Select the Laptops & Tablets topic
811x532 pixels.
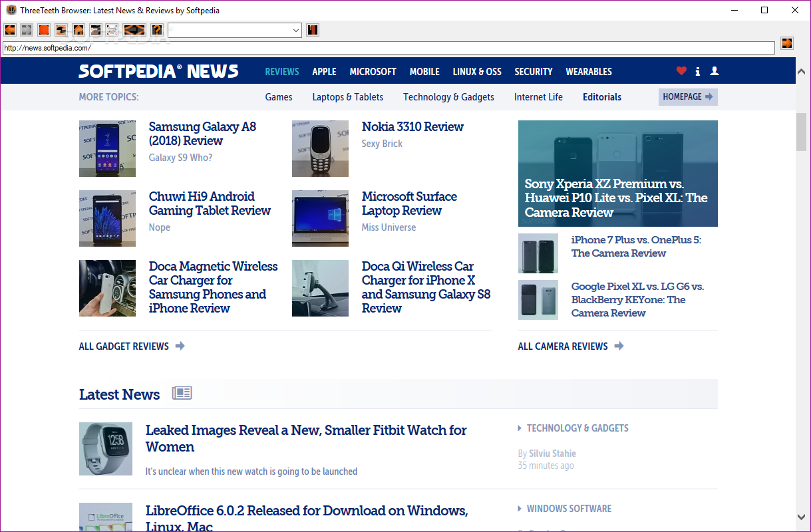(348, 97)
